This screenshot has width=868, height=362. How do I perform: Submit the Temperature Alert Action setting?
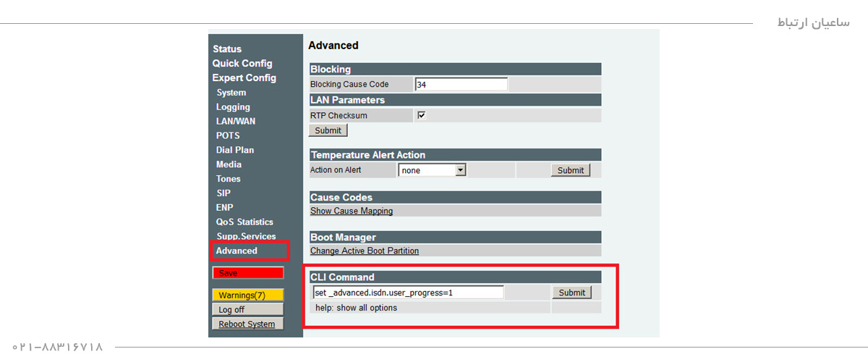click(570, 170)
